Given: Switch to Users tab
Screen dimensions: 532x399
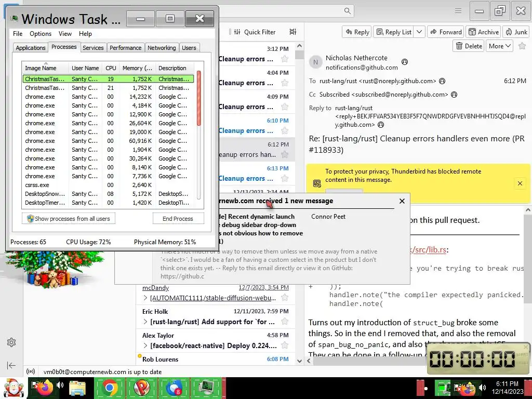Looking at the screenshot, I should [189, 48].
